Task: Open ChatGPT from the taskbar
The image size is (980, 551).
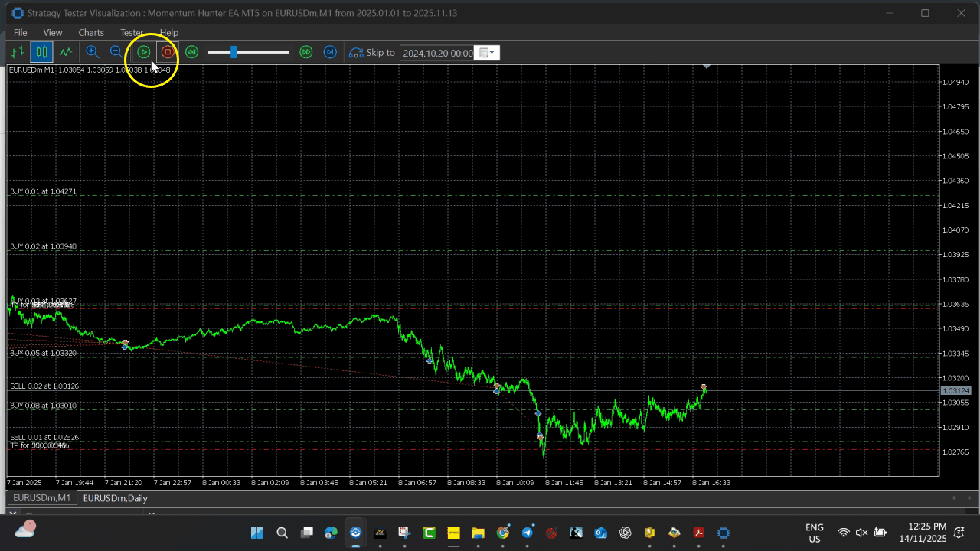Action: 626,533
